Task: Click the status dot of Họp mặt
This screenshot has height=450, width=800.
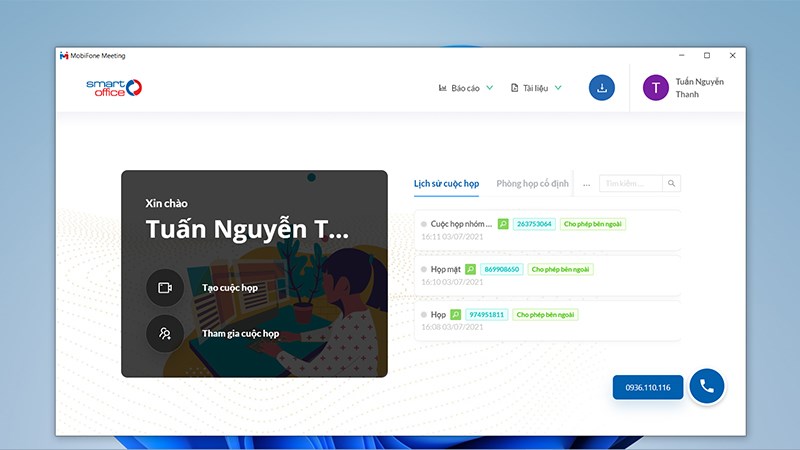Action: (x=423, y=269)
